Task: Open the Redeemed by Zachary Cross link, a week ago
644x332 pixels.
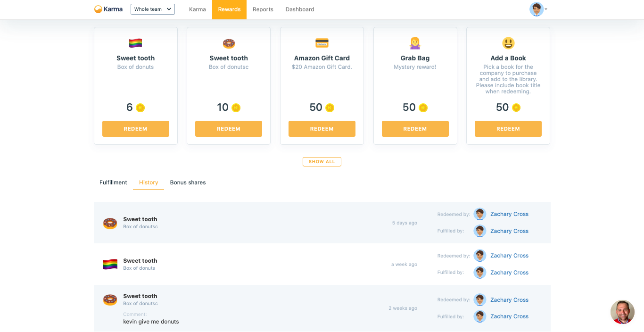Action: click(x=509, y=256)
